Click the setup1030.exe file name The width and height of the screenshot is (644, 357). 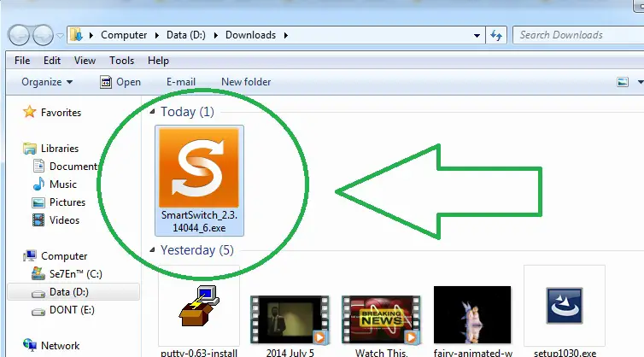[x=565, y=353]
